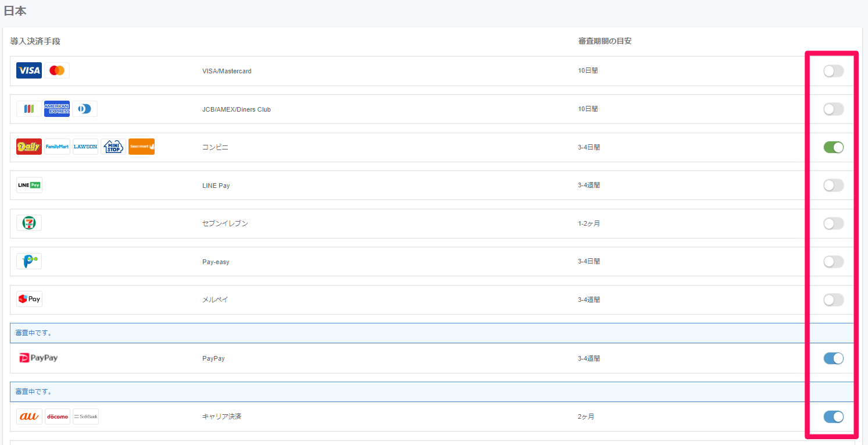
Task: Disable the コンビニ payment toggle
Action: 833,147
